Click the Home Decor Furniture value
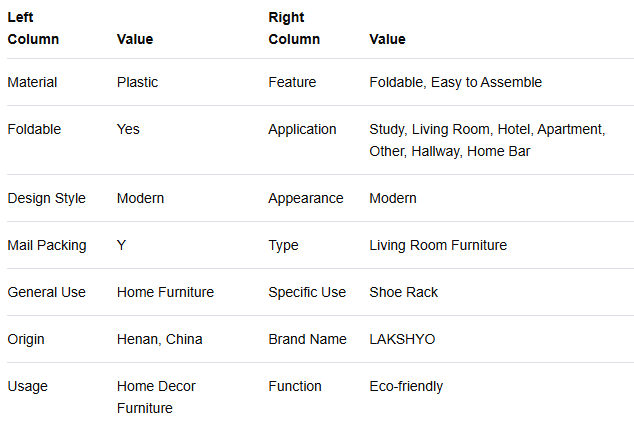Screen dimensions: 634x431 (156, 397)
